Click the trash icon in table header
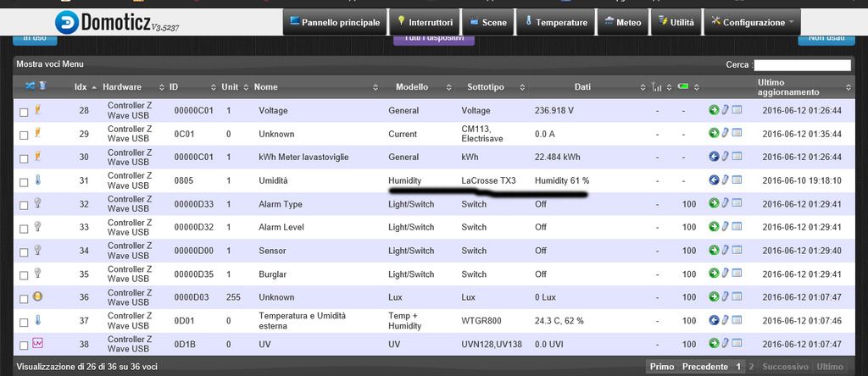 click(42, 86)
